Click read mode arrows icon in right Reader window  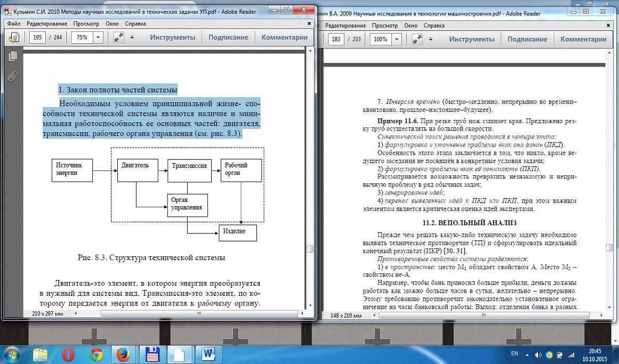(x=417, y=39)
